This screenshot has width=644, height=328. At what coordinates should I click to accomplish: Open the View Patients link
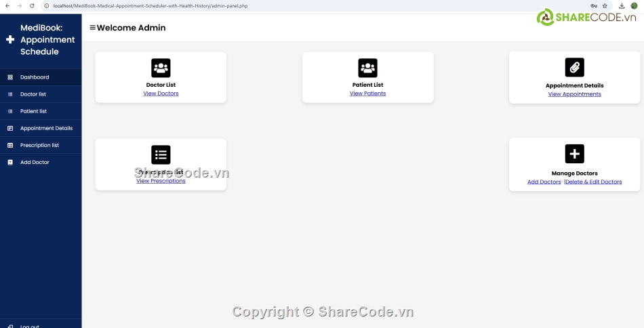tap(367, 94)
